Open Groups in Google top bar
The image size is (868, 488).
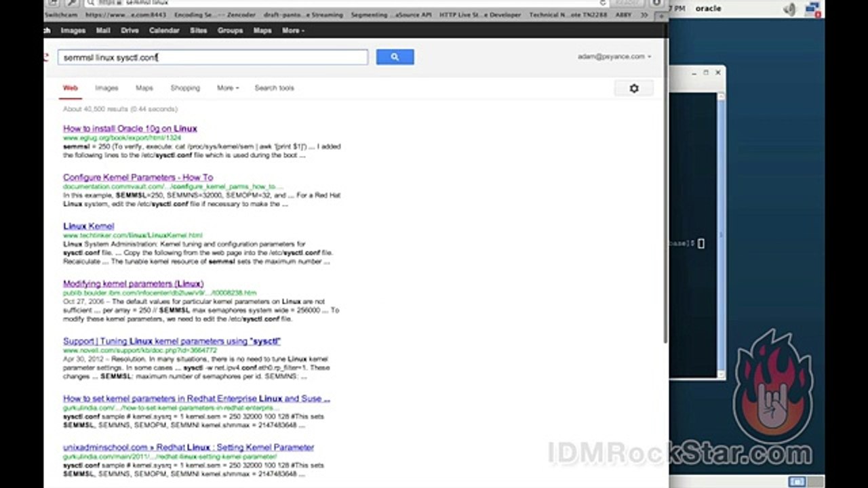(231, 30)
